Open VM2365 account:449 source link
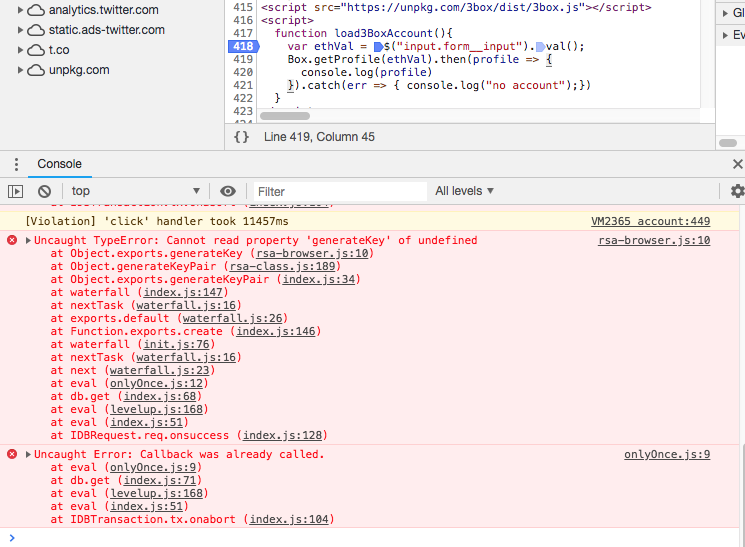Viewport: 745px width, 547px height. click(650, 221)
